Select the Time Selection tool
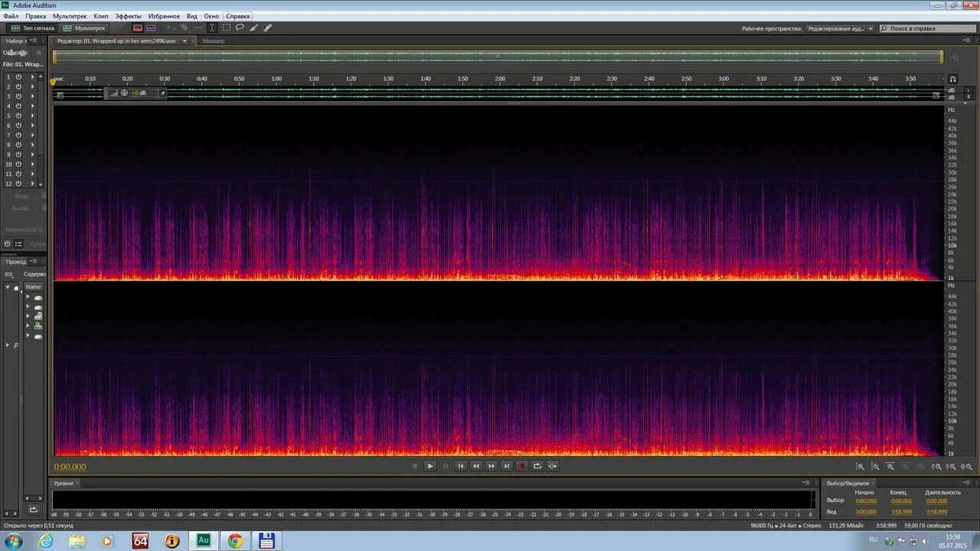980x551 pixels. coord(213,28)
